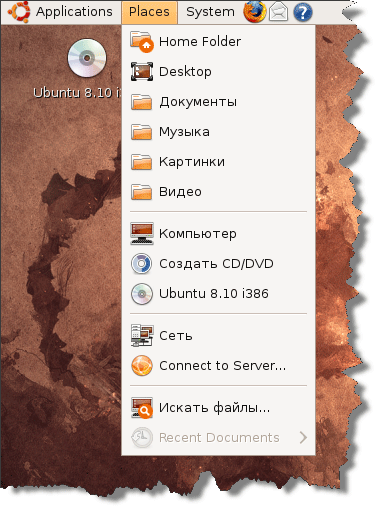This screenshot has width=376, height=506.
Task: Open the Документы folder entry
Action: pos(218,102)
